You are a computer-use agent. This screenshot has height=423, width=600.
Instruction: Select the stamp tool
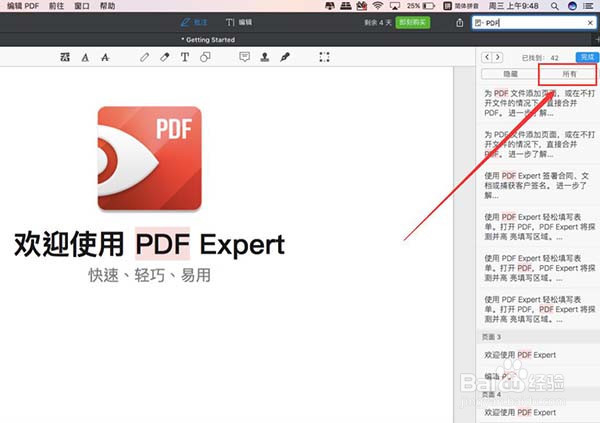(264, 57)
